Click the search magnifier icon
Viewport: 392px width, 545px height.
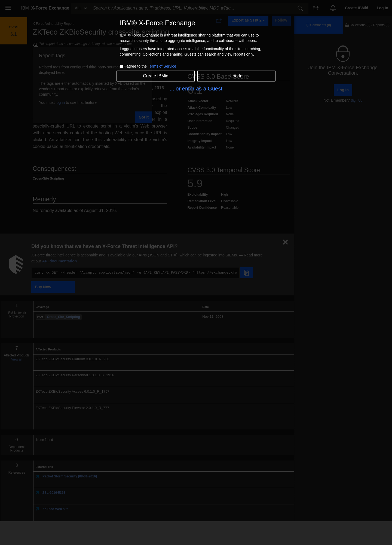pyautogui.click(x=300, y=8)
